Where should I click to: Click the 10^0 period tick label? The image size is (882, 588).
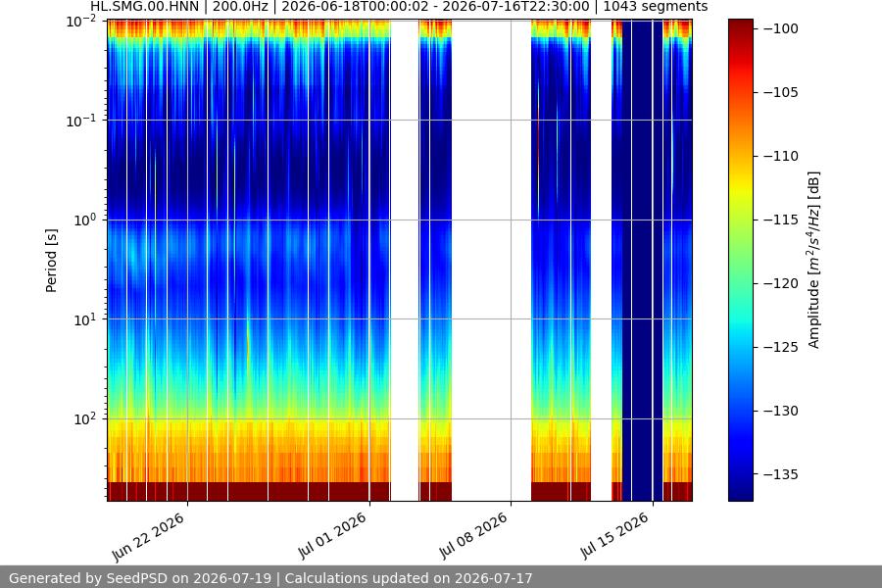click(84, 220)
